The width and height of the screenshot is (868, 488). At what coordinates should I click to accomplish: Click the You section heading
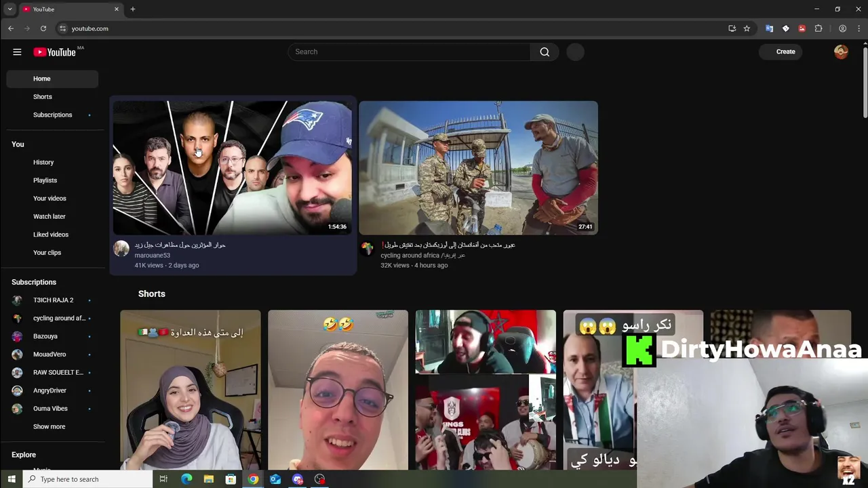pyautogui.click(x=18, y=144)
